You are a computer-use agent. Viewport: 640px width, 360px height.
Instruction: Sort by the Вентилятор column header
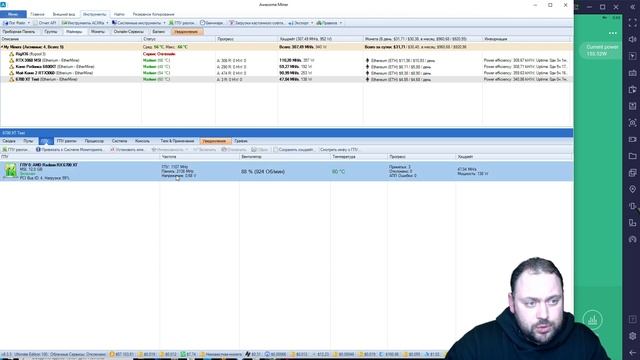[285, 157]
